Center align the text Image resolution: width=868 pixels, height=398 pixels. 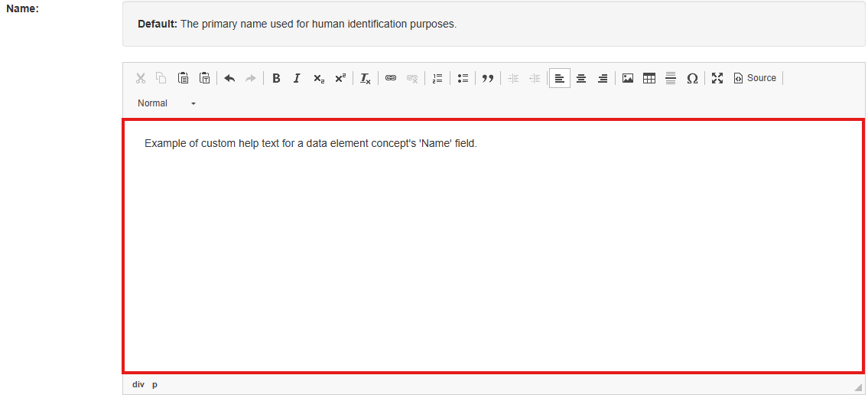click(x=581, y=78)
